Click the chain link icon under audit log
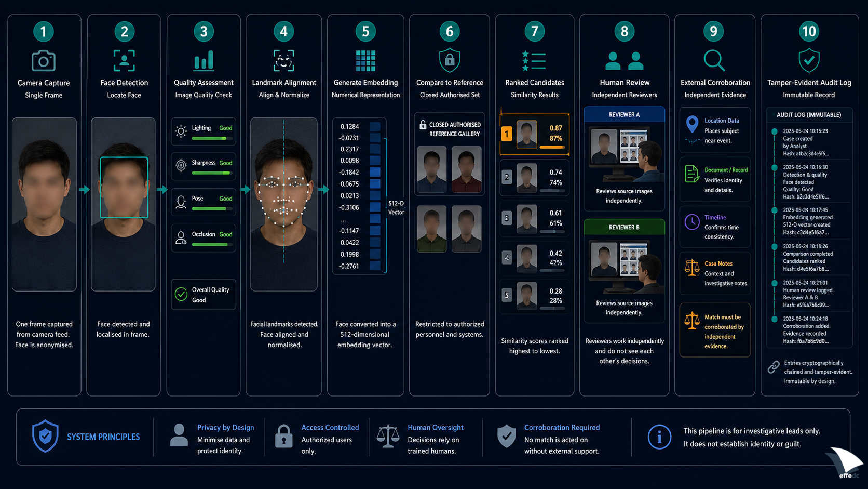The width and height of the screenshot is (868, 489). click(x=774, y=367)
